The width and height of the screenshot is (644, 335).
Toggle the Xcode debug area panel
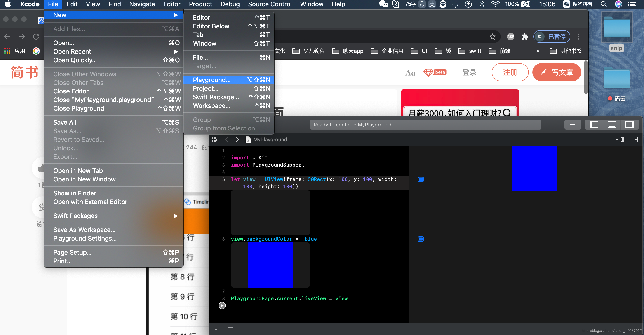(611, 124)
